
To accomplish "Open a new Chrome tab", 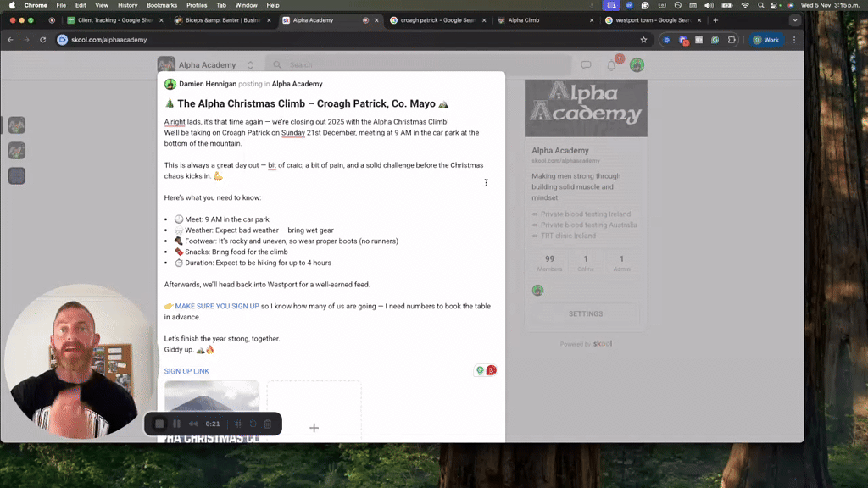I will (x=715, y=20).
